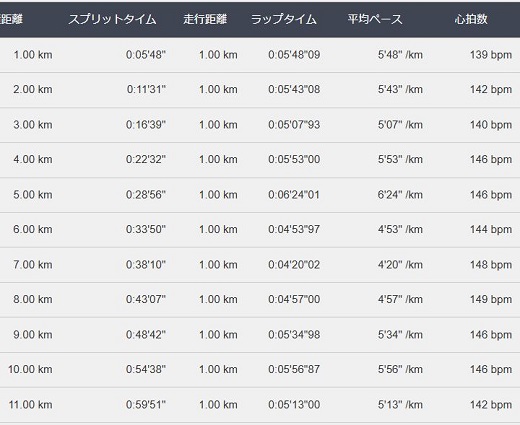Click the 149 bpm heart rate cell
This screenshot has width=520, height=425.
coord(491,299)
